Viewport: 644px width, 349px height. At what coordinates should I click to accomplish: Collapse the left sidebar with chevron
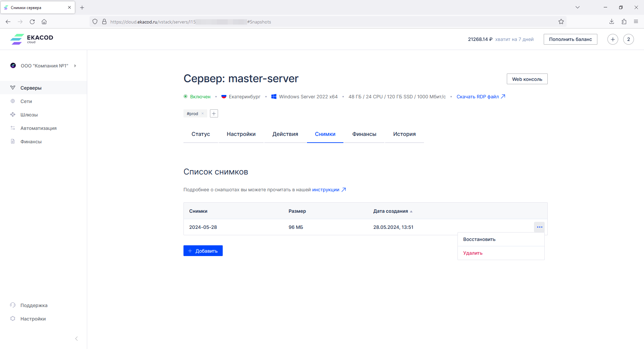[76, 339]
